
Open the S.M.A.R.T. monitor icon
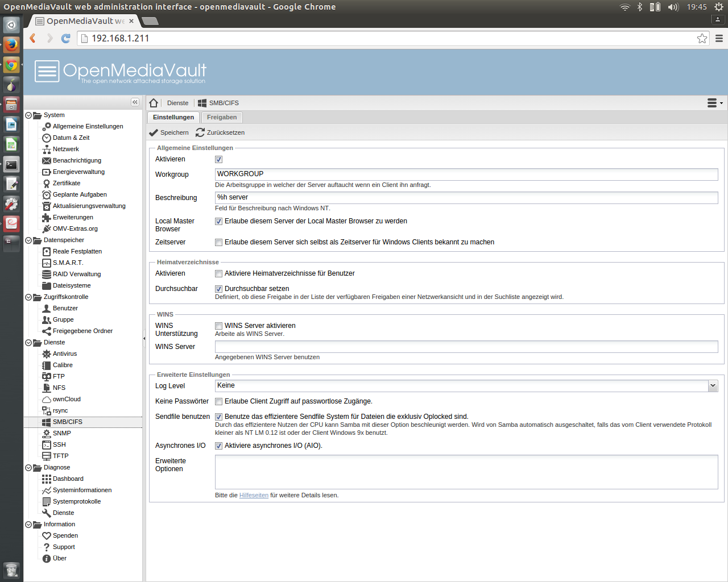[x=47, y=263]
